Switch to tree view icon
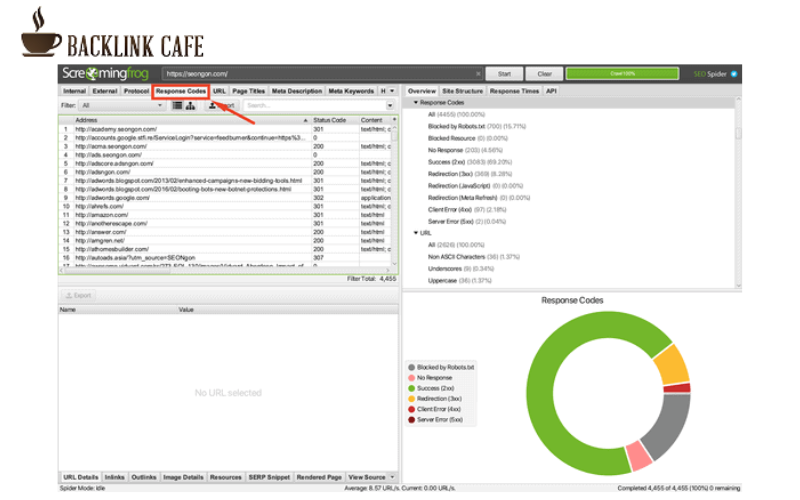This screenshot has height=500, width=800. click(x=190, y=105)
